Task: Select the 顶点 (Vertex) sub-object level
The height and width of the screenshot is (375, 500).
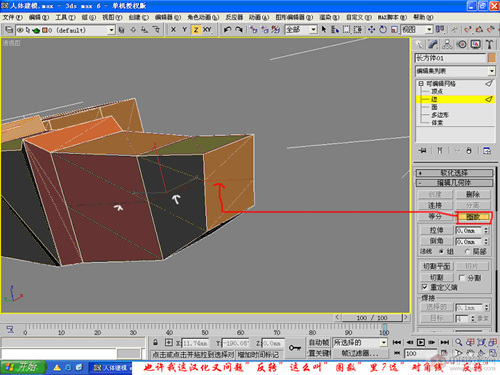Action: point(437,91)
